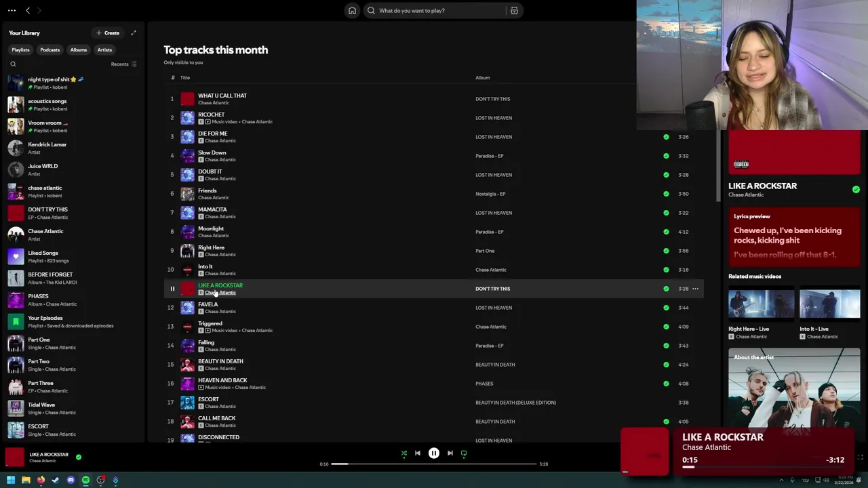
Task: Open 'Right Here - Live' related video thumbnail
Action: pos(761,304)
